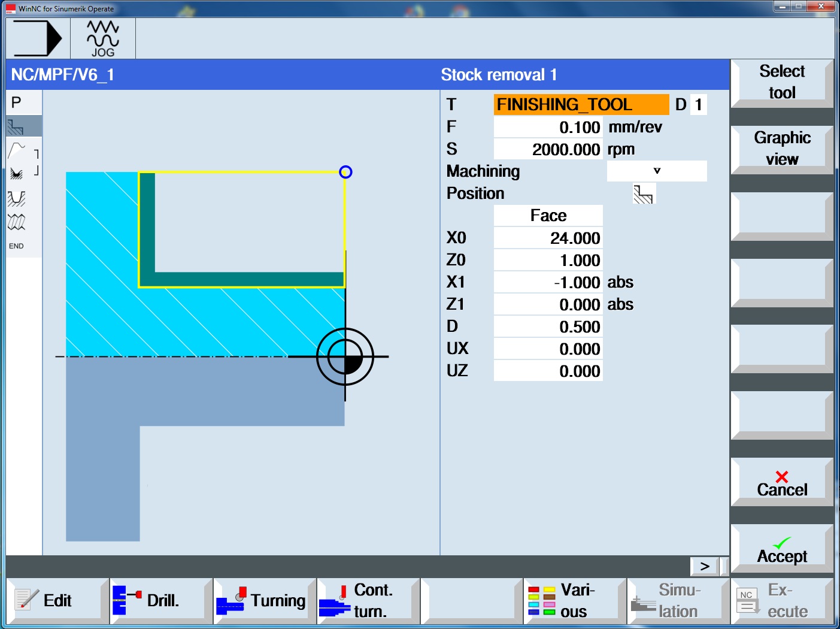Screen dimensions: 840x629
Task: Open the Cont. turn. softkey menu
Action: [x=368, y=601]
